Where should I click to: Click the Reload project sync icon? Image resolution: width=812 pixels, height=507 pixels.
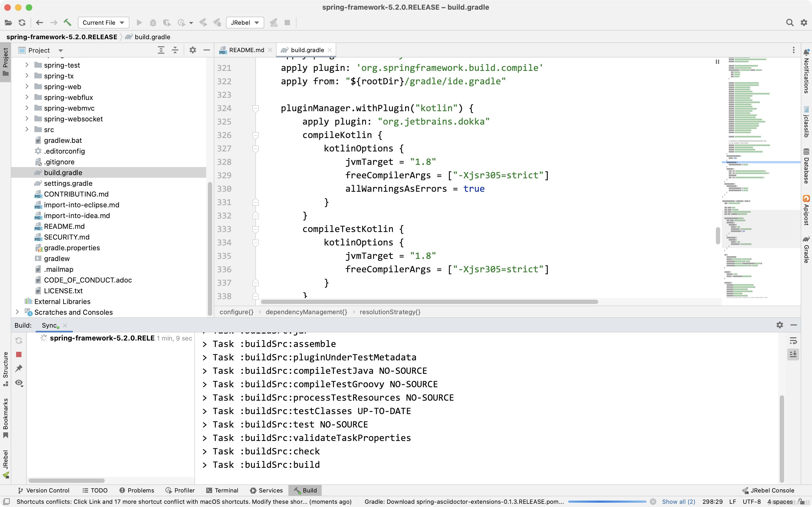[22, 23]
